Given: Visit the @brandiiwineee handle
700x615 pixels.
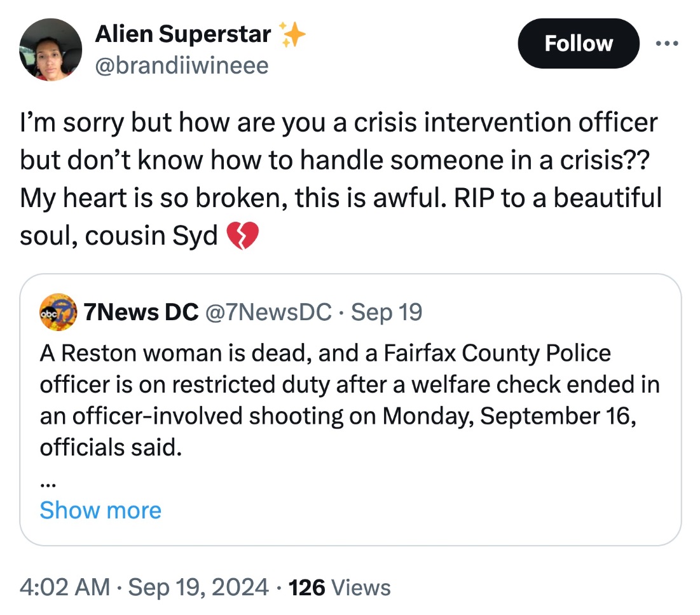Looking at the screenshot, I should pos(182,65).
